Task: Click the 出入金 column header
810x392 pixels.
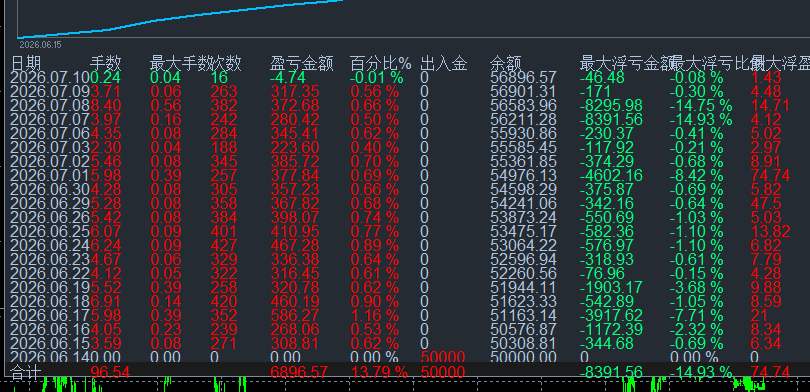Action: pyautogui.click(x=444, y=64)
